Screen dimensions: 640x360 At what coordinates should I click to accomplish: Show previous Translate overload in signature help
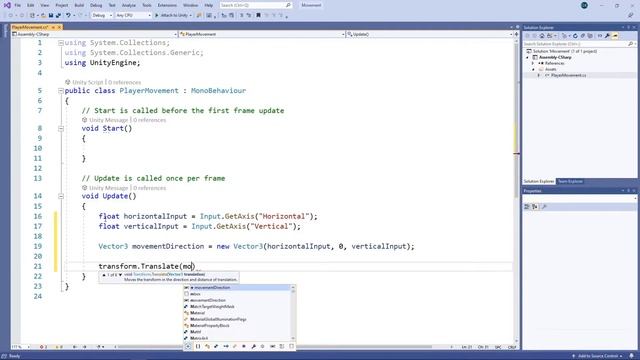click(x=104, y=275)
